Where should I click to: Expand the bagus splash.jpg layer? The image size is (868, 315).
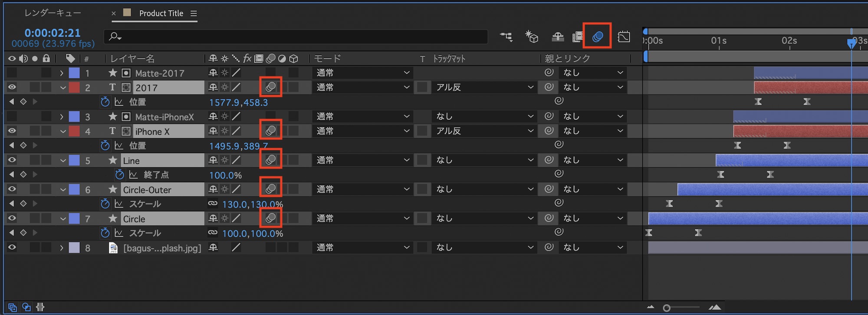point(62,248)
